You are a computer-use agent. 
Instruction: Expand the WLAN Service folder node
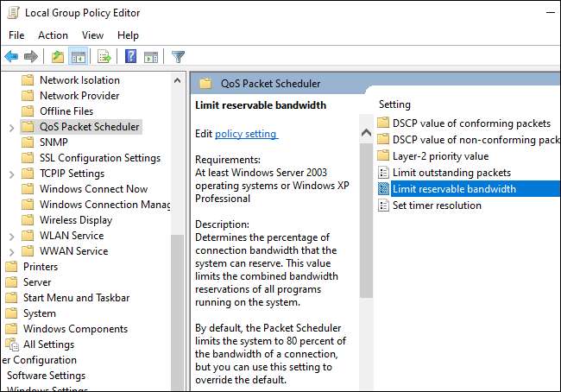pyautogui.click(x=10, y=236)
